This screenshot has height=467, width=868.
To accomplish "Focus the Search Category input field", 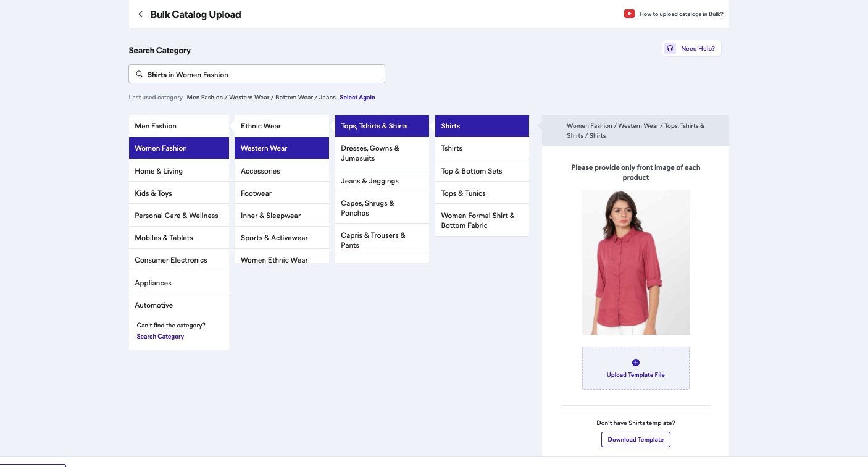I will tap(257, 74).
